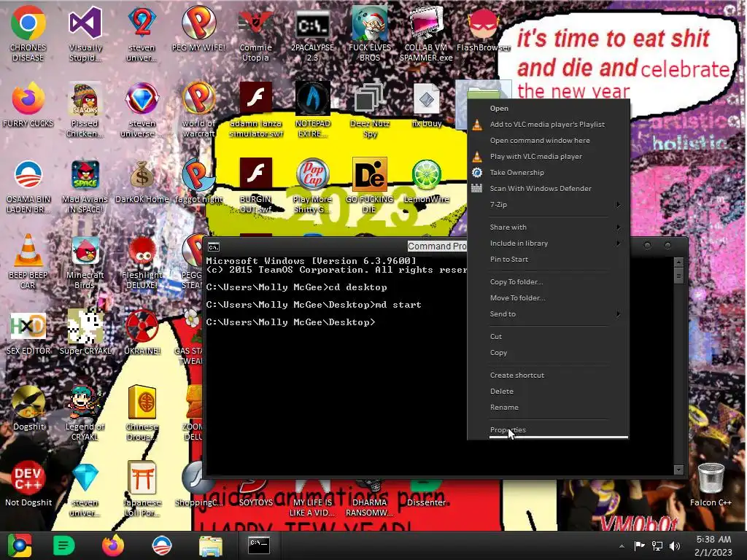Open the Start button on taskbar
Screen dimensions: 747x560
(20, 545)
